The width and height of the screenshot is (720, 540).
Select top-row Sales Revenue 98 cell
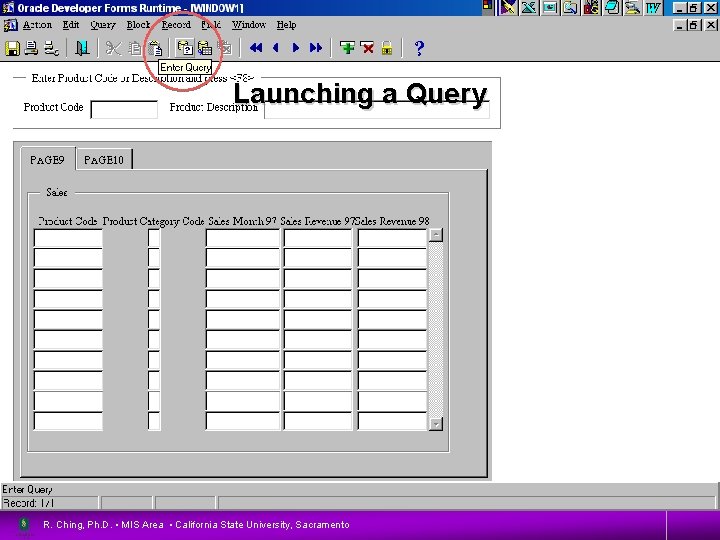pos(392,238)
